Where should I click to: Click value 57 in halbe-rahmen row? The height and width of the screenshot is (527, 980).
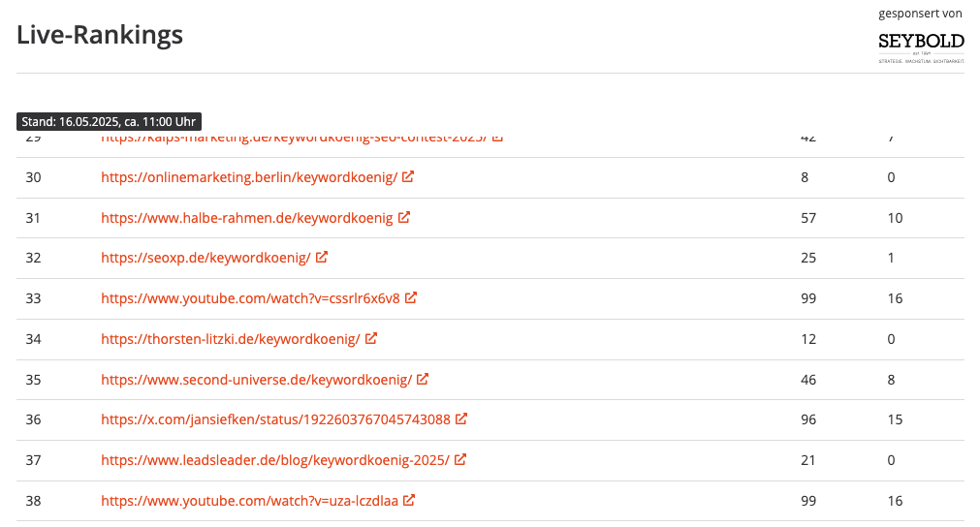point(808,218)
